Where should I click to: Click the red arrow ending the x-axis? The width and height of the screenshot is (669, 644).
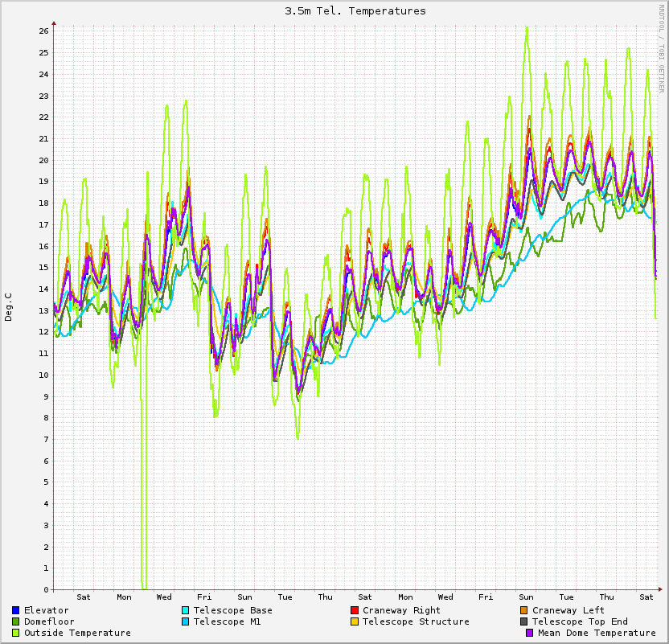pyautogui.click(x=661, y=589)
